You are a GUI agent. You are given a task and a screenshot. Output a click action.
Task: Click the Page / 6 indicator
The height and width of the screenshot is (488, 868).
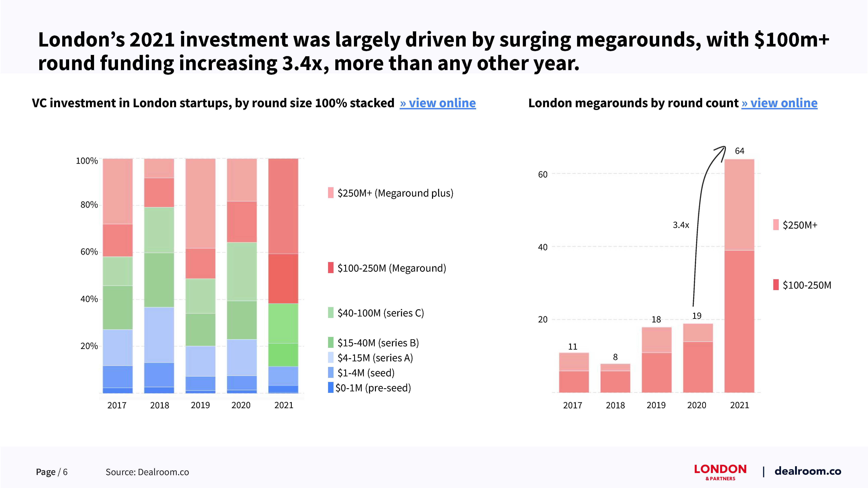pyautogui.click(x=51, y=472)
